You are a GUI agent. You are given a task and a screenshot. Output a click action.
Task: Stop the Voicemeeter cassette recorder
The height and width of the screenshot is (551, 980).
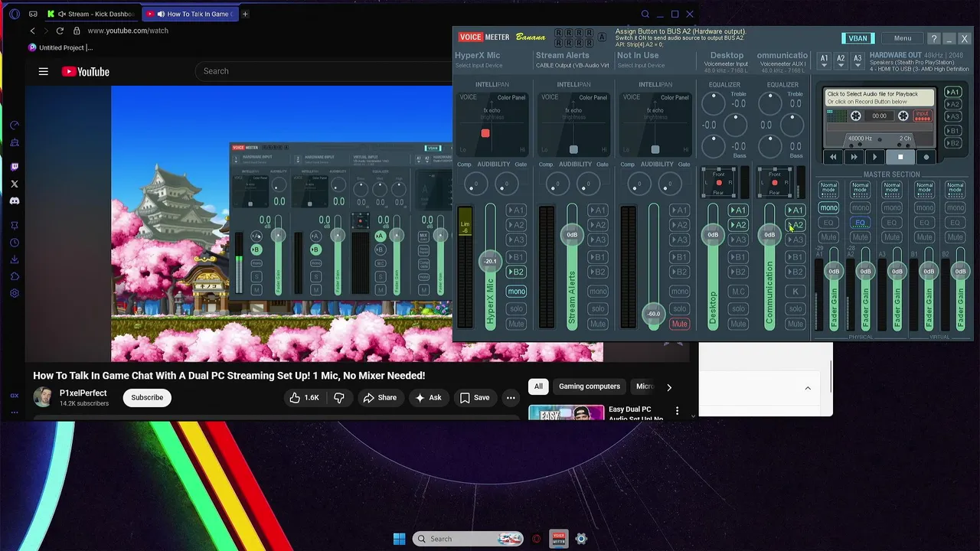tap(900, 157)
